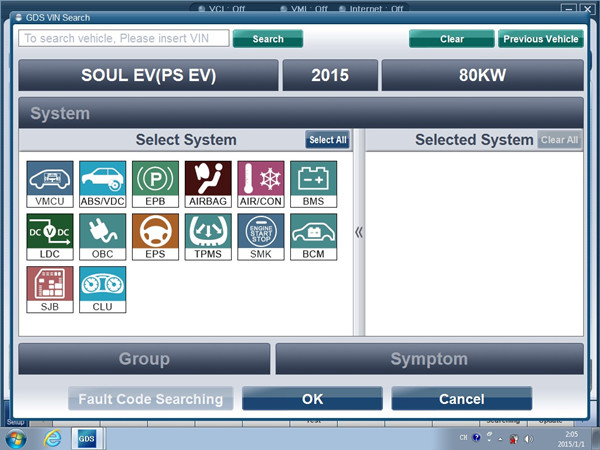
Task: Open Previous Vehicle
Action: click(541, 39)
